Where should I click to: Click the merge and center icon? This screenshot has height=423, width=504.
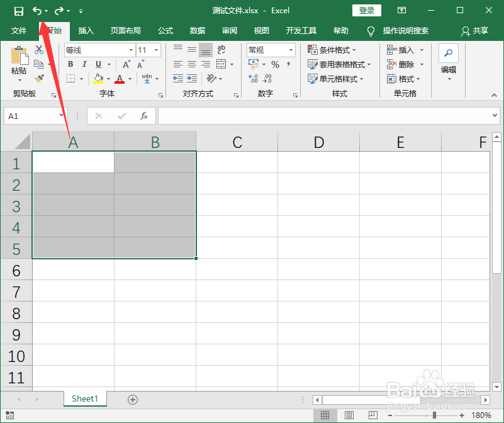coord(221,64)
